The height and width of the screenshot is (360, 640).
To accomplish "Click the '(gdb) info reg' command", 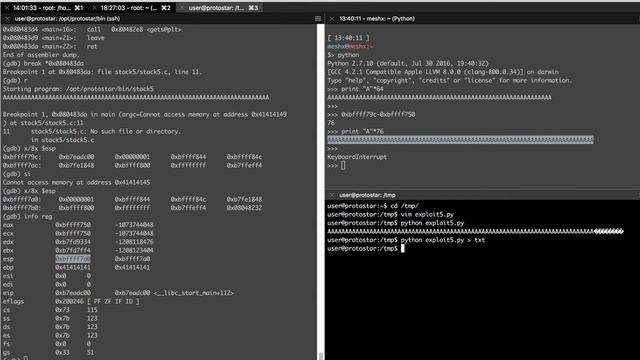I will pyautogui.click(x=27, y=216).
